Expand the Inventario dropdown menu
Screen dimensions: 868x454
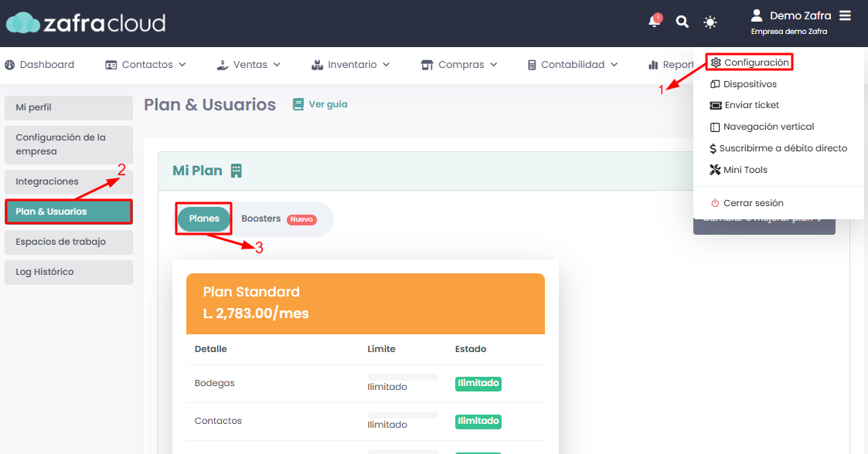[350, 65]
